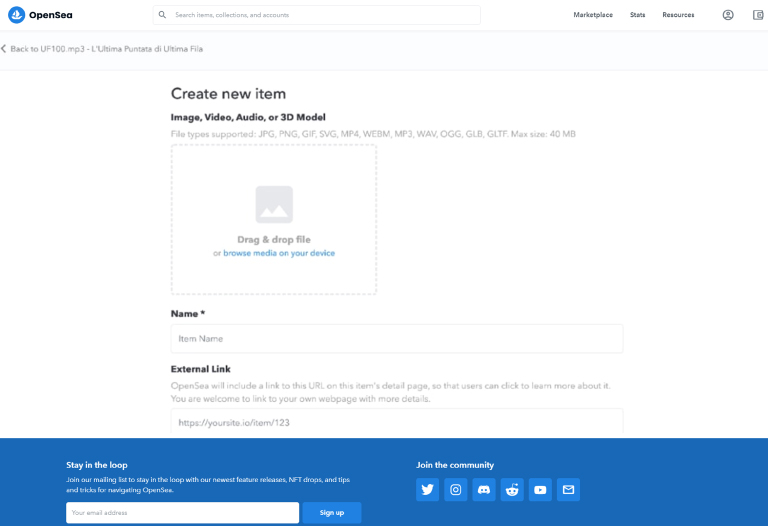Click the email newsletter icon button
Image resolution: width=768 pixels, height=526 pixels.
point(568,490)
